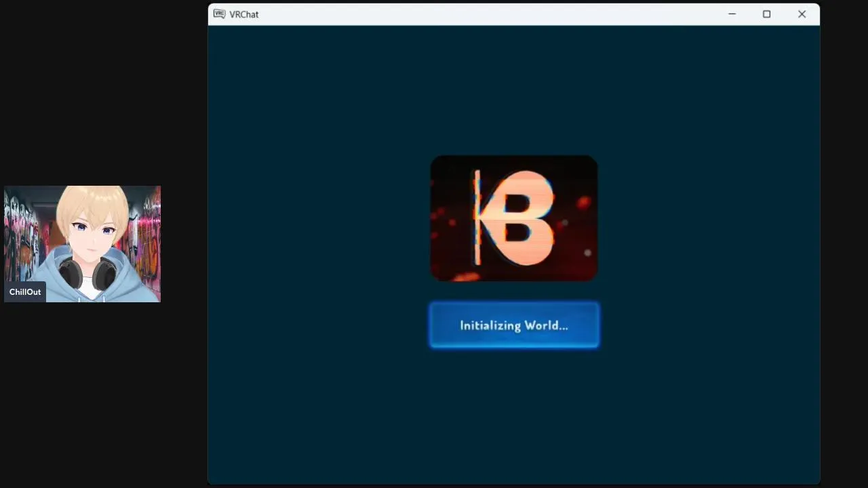Close the VRChat window
Screen dimensions: 868x488
coord(802,14)
